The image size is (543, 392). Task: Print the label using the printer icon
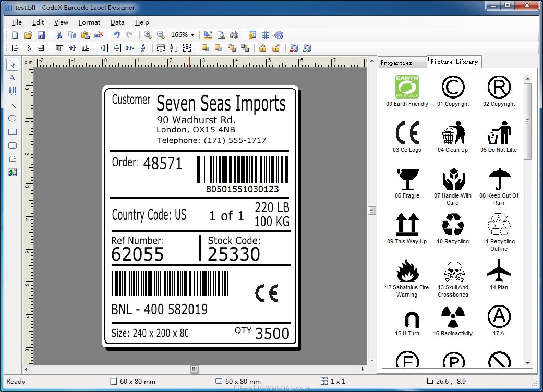click(x=234, y=35)
